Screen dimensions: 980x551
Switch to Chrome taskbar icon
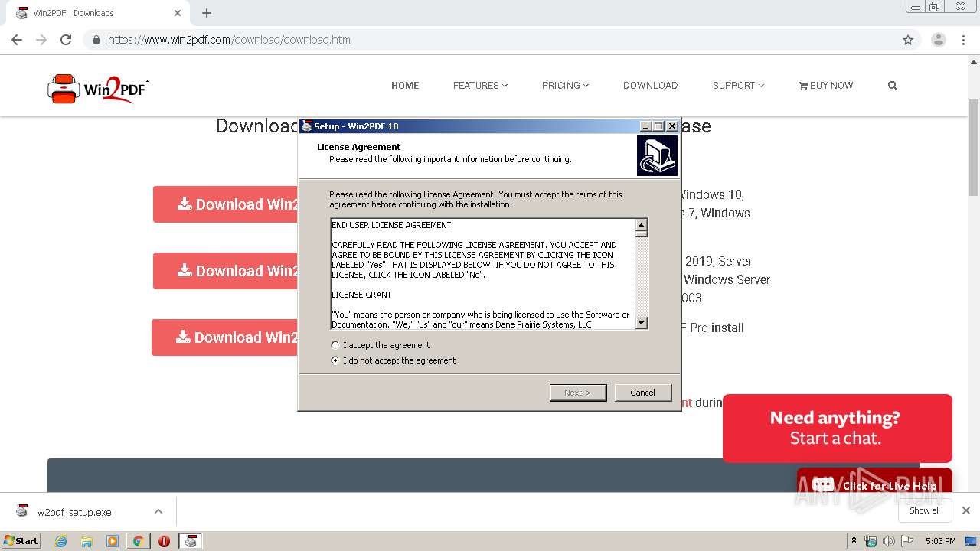click(138, 541)
